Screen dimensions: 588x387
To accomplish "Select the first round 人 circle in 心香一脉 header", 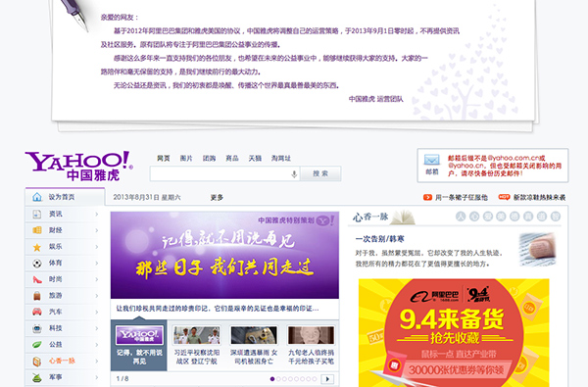I will 461,217.
